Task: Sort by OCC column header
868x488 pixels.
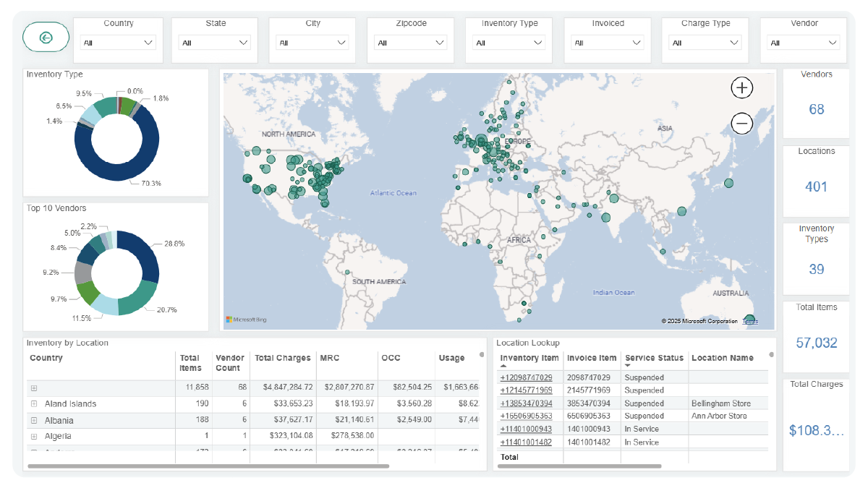Action: (x=391, y=358)
